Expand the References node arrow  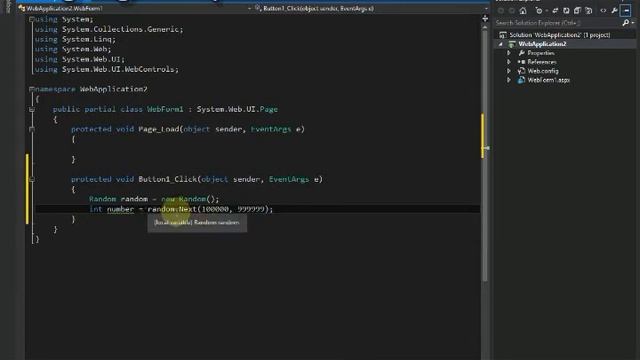pos(509,62)
